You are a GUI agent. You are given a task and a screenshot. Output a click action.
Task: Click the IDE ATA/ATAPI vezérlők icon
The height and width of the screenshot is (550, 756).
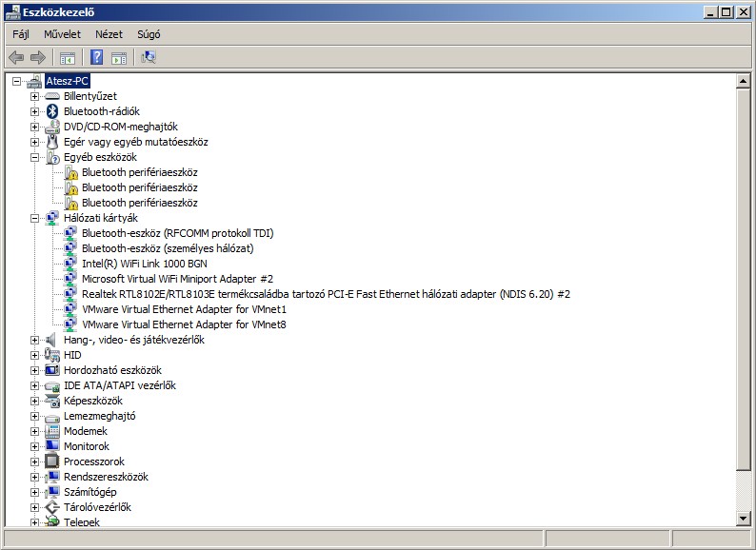52,385
